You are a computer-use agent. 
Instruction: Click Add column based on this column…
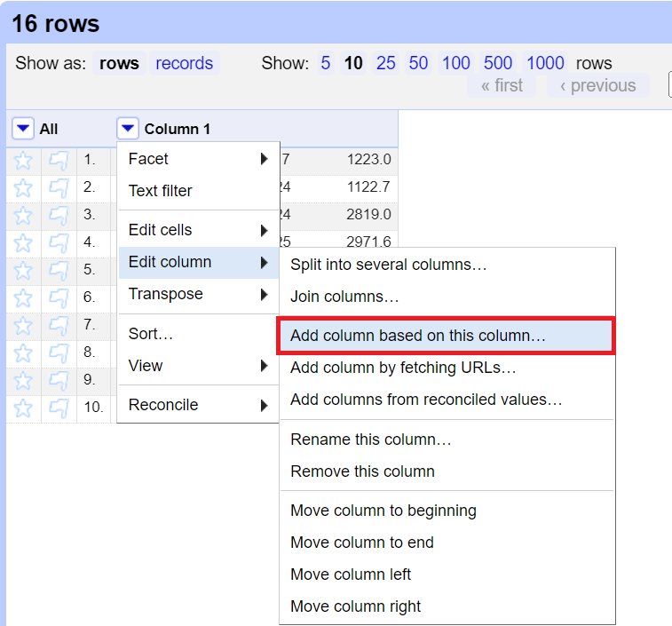[447, 336]
